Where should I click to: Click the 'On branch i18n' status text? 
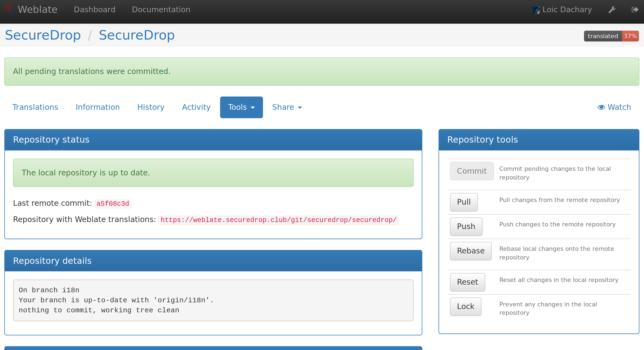click(49, 290)
